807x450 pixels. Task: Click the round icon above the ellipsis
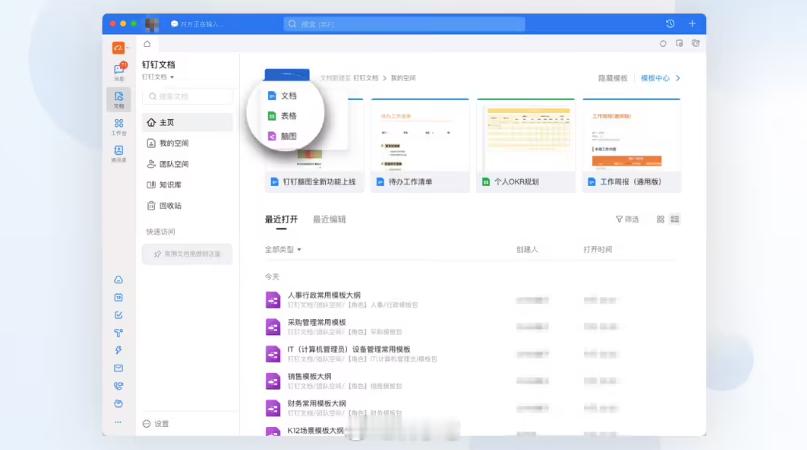pos(118,404)
